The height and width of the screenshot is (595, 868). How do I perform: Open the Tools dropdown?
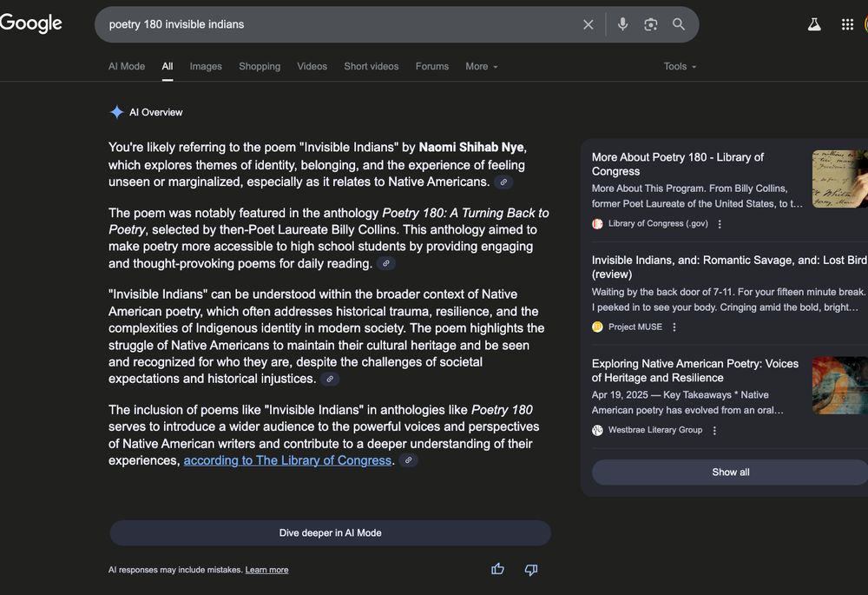click(680, 67)
